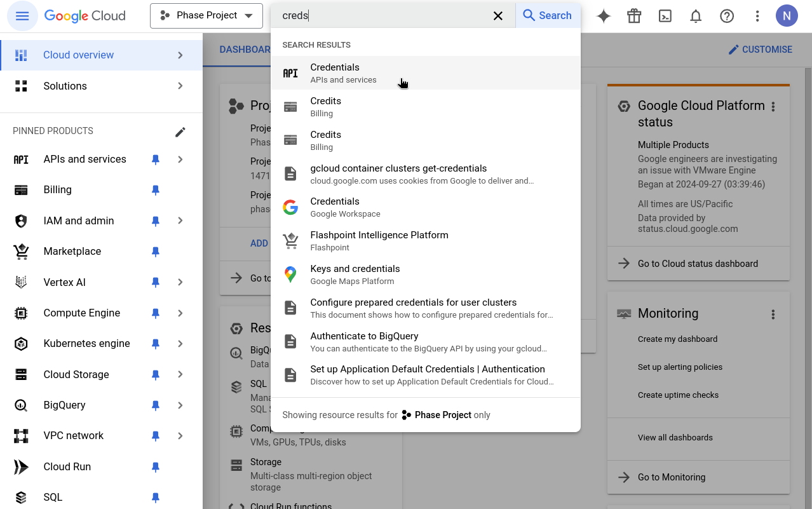Expand the Cloud overview chevron
Image resolution: width=812 pixels, height=509 pixels.
[x=180, y=55]
